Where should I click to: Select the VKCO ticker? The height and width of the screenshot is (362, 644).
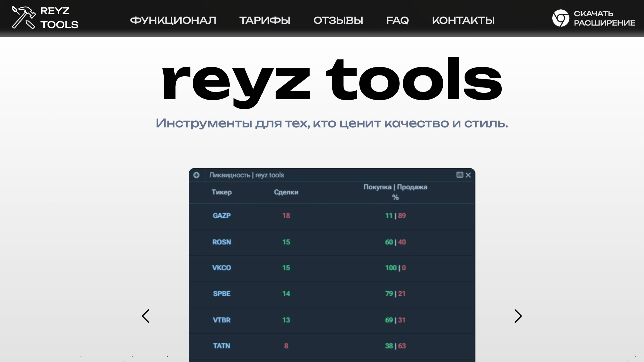tap(222, 268)
